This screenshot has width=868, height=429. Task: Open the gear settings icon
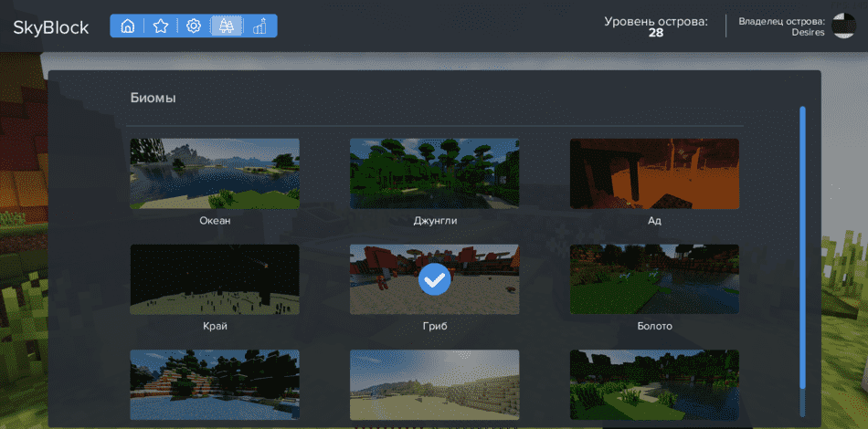[194, 26]
